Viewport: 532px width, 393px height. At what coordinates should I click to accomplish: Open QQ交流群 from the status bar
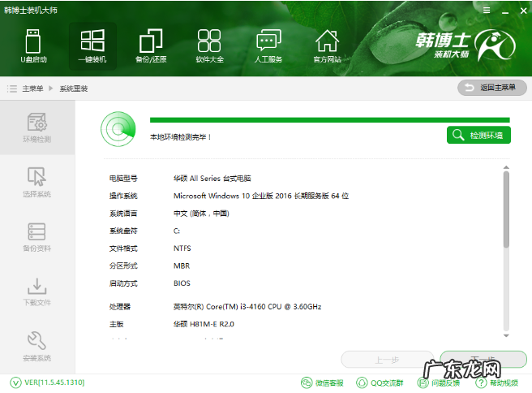click(x=380, y=382)
